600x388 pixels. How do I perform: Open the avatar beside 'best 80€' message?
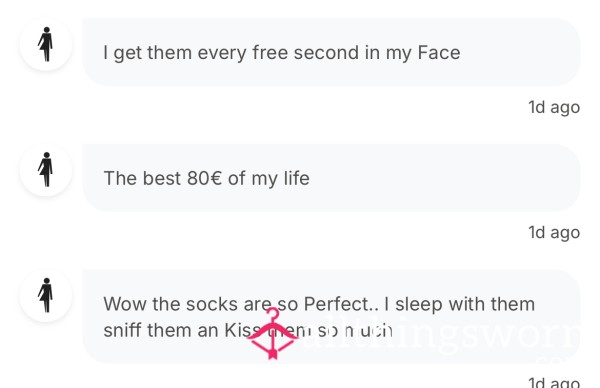(x=46, y=170)
